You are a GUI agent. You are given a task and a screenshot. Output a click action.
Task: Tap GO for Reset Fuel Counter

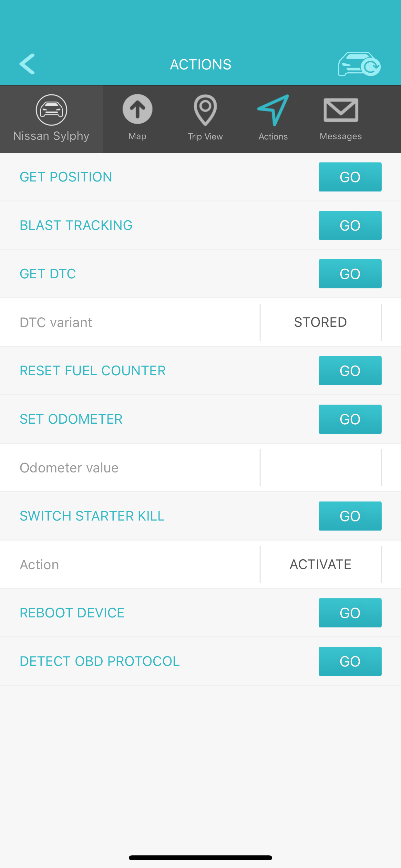350,371
